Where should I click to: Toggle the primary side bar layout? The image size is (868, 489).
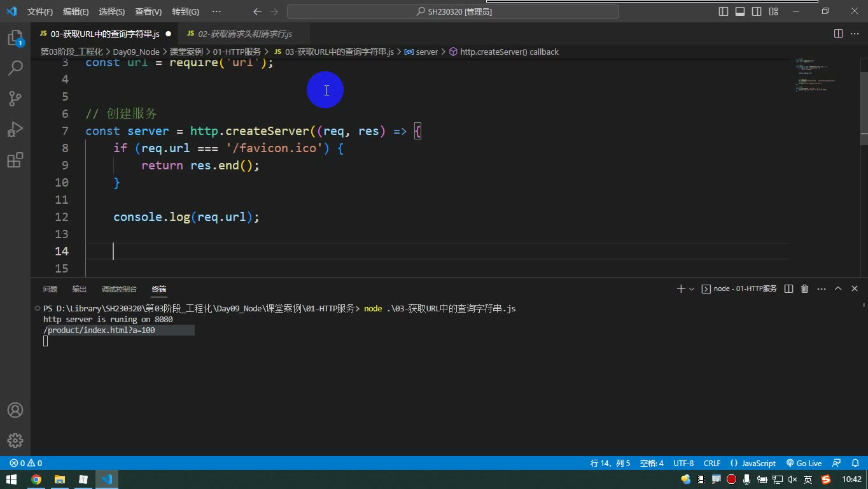coord(724,11)
